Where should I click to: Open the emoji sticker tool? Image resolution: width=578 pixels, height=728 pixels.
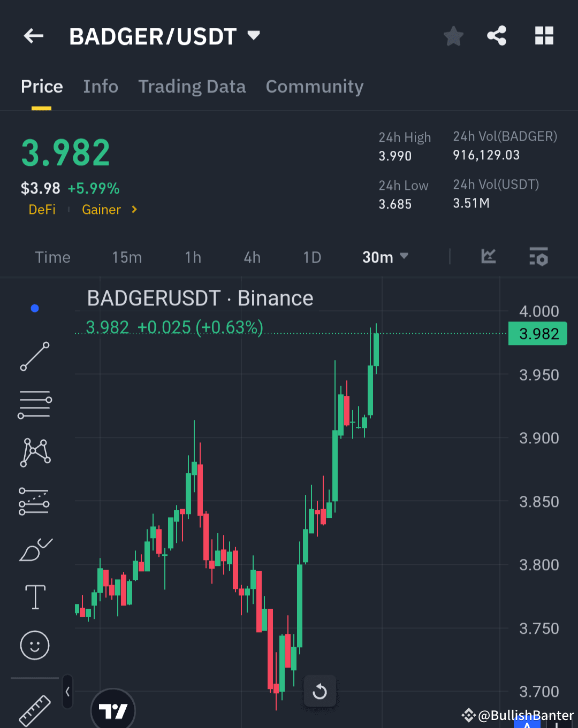tap(34, 645)
